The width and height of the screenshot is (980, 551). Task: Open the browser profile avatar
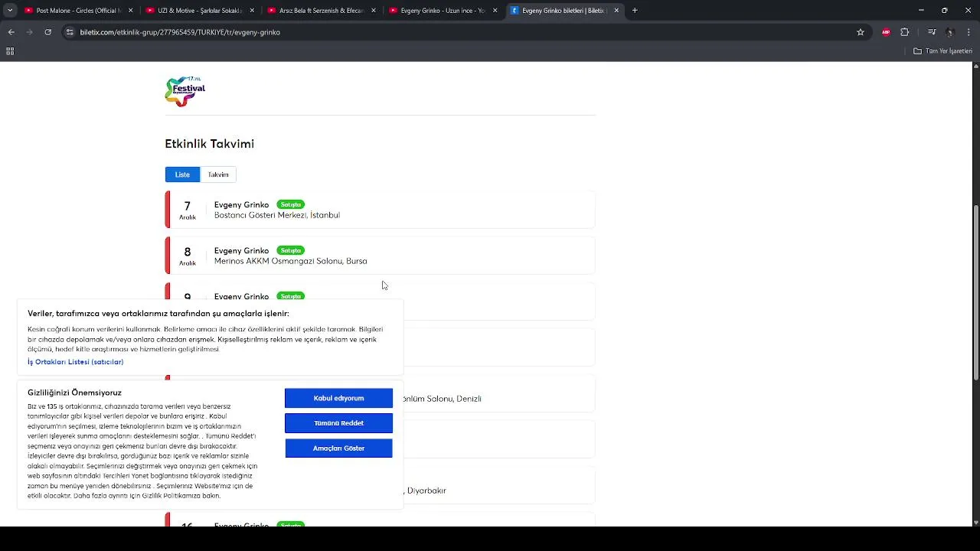(x=950, y=32)
